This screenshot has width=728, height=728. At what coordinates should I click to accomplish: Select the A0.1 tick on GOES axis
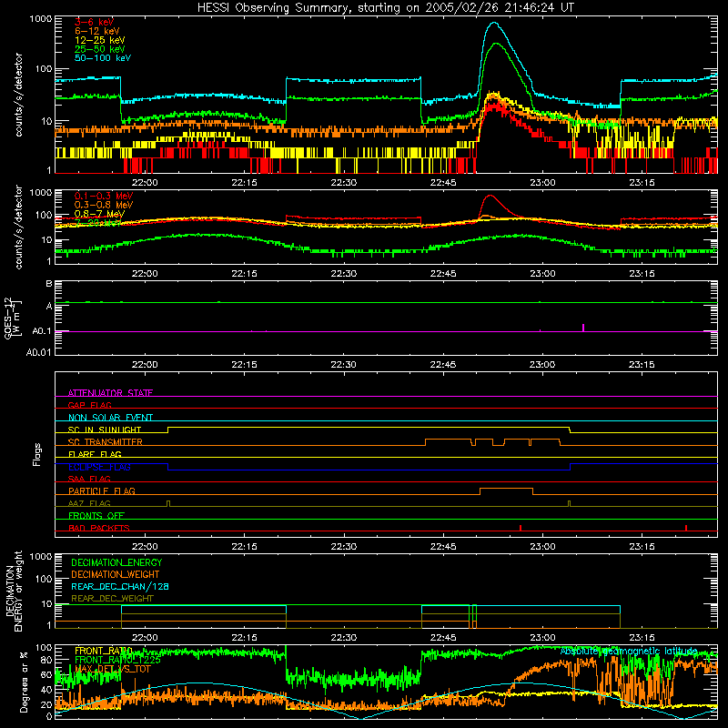[41, 331]
